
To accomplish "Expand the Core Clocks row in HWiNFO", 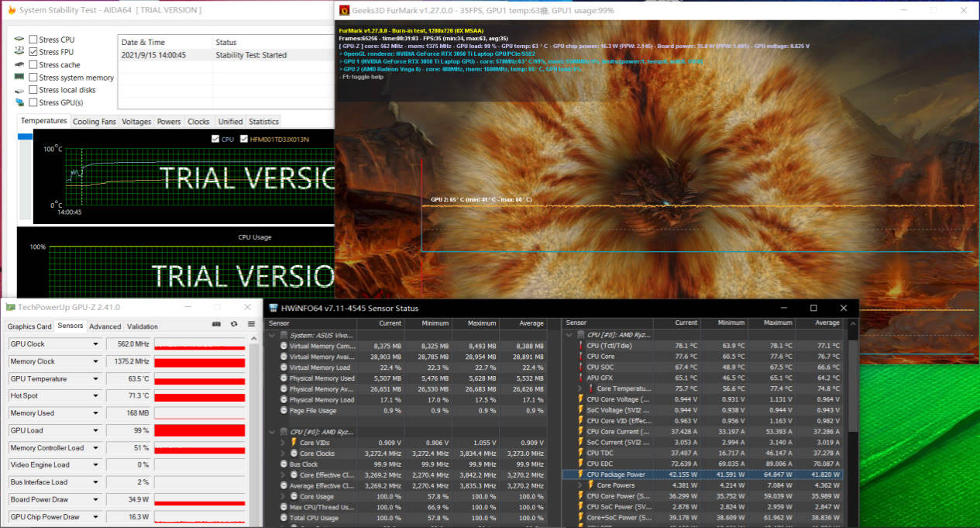I will 284,454.
